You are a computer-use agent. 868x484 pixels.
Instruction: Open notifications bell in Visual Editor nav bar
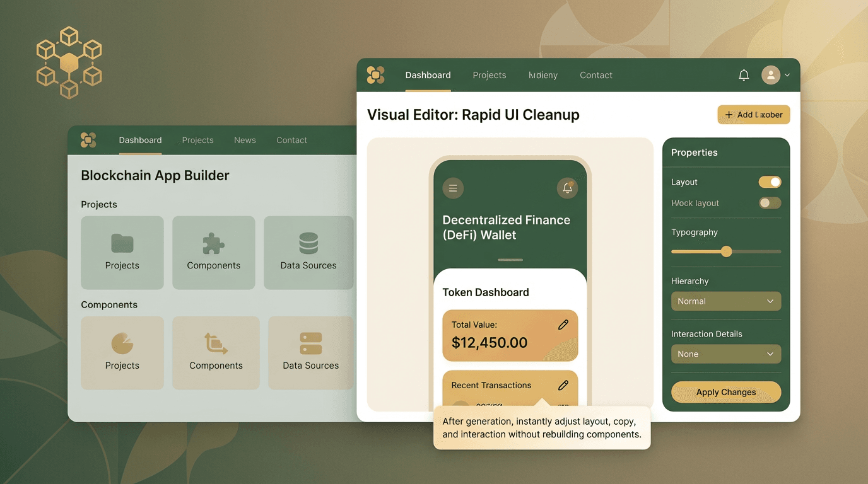[744, 75]
